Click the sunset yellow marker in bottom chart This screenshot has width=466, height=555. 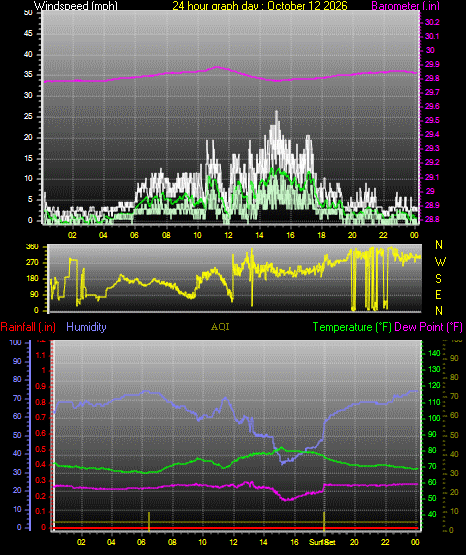click(x=324, y=521)
